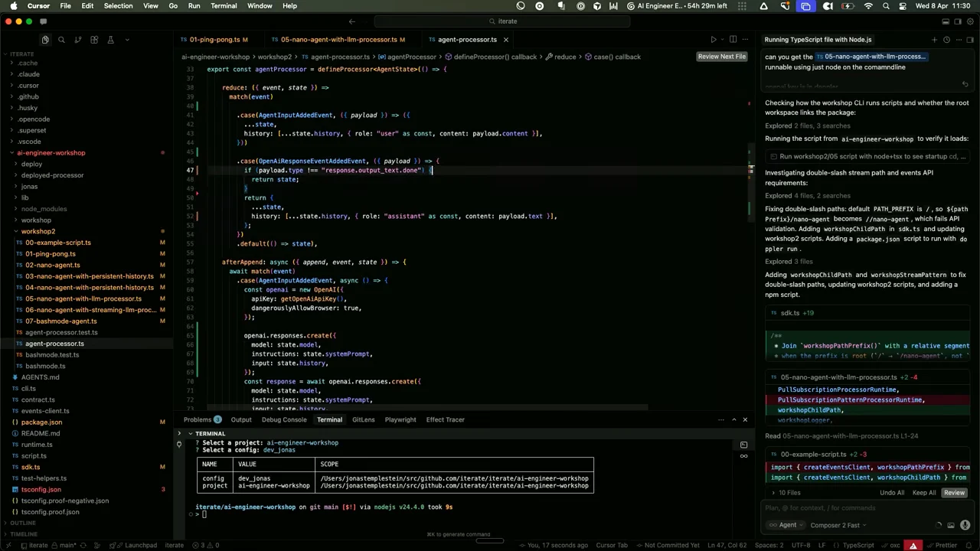Screen dimensions: 980x551
Task: Open the run options dropdown arrow
Action: [721, 40]
